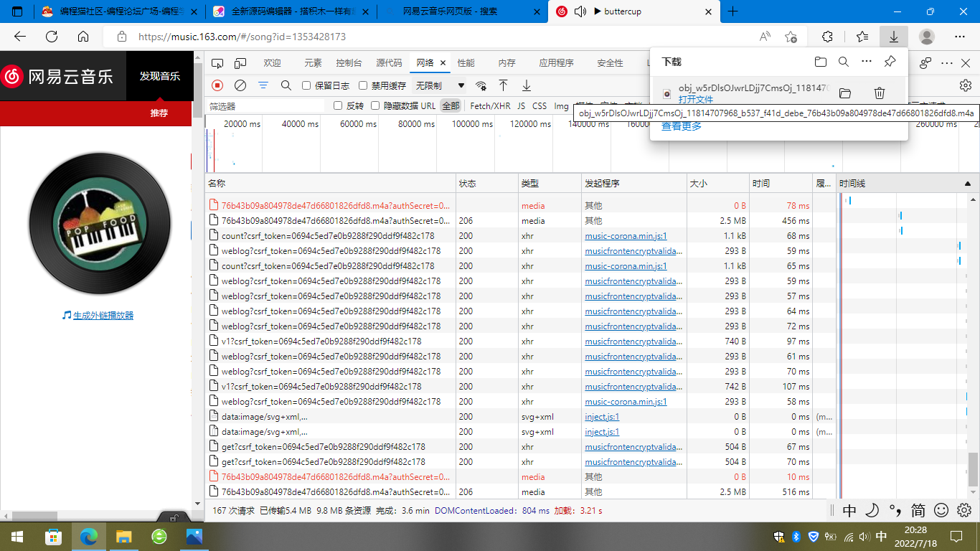Switch to the 元素 DevTools tab
Image resolution: width=980 pixels, height=551 pixels.
tap(313, 63)
